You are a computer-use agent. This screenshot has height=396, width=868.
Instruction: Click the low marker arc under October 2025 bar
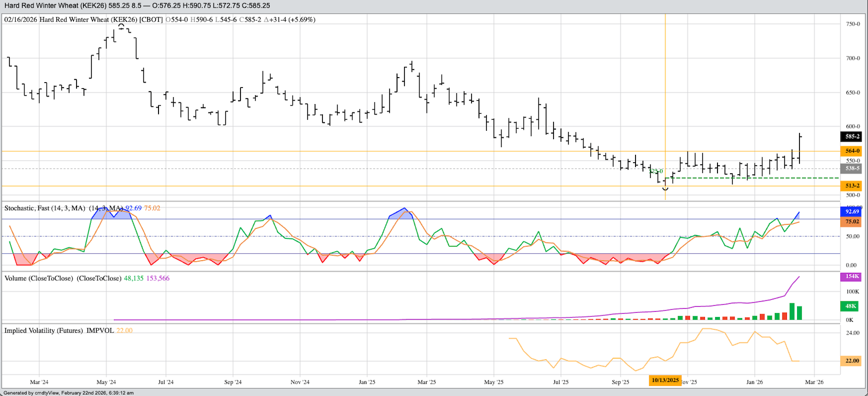[665, 189]
